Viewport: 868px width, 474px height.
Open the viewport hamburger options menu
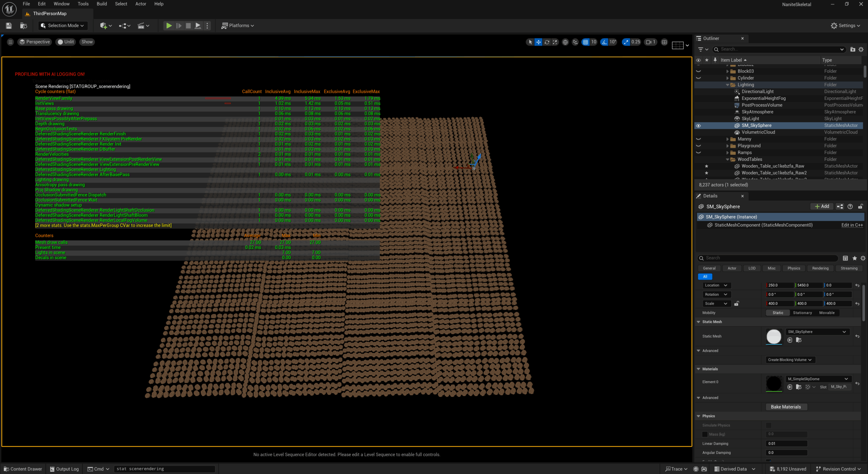click(10, 42)
